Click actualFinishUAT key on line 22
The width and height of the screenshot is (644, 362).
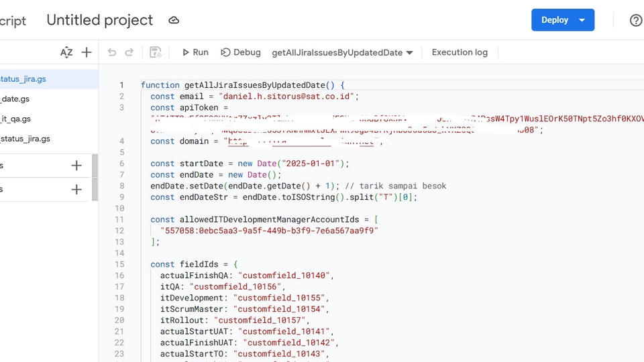pos(197,343)
